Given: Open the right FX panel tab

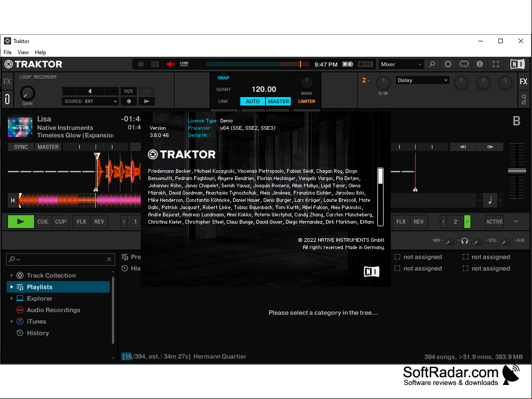Looking at the screenshot, I should [524, 81].
